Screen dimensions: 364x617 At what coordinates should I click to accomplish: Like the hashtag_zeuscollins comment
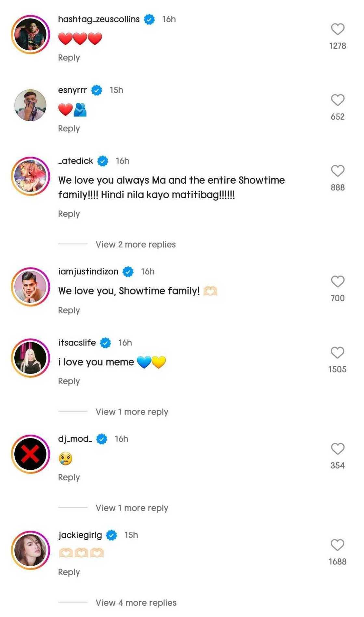click(337, 29)
